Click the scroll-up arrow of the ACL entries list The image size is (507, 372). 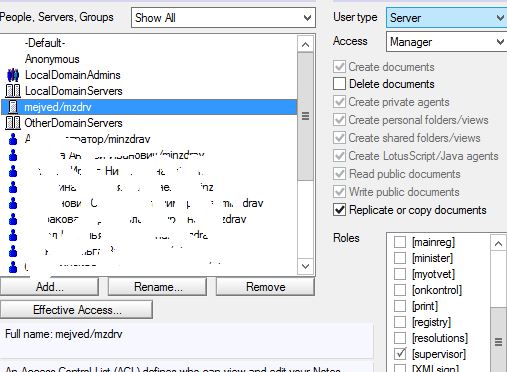(x=305, y=44)
